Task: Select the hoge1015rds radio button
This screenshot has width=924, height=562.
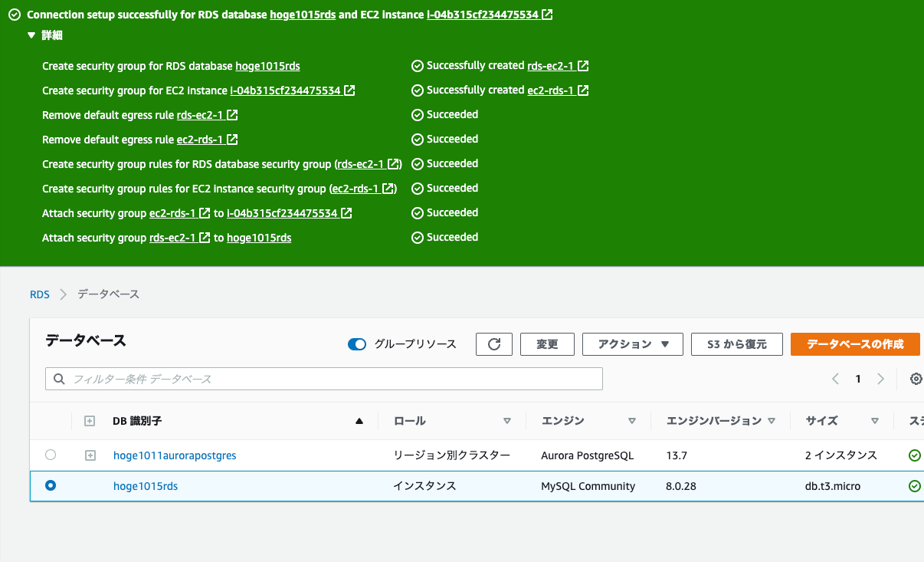Action: pyautogui.click(x=51, y=485)
